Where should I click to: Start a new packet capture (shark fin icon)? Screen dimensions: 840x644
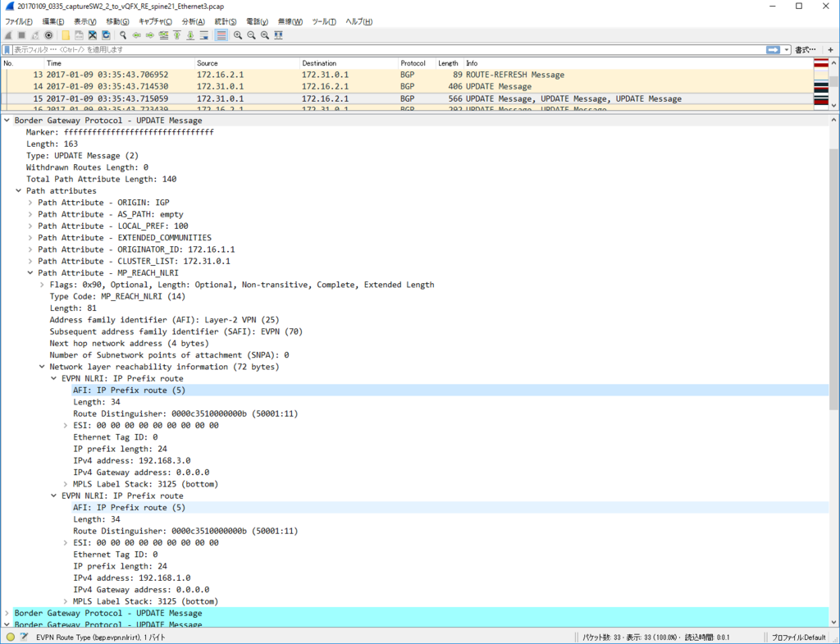(x=8, y=35)
